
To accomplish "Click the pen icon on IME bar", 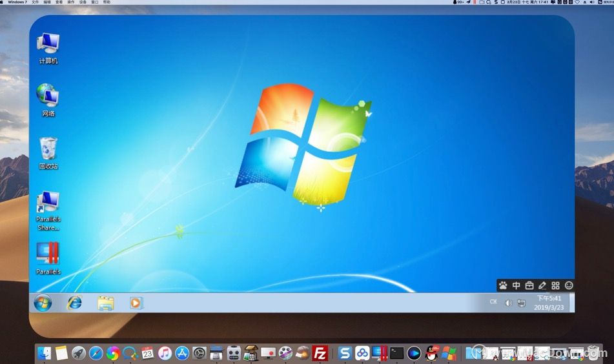I will click(x=542, y=286).
